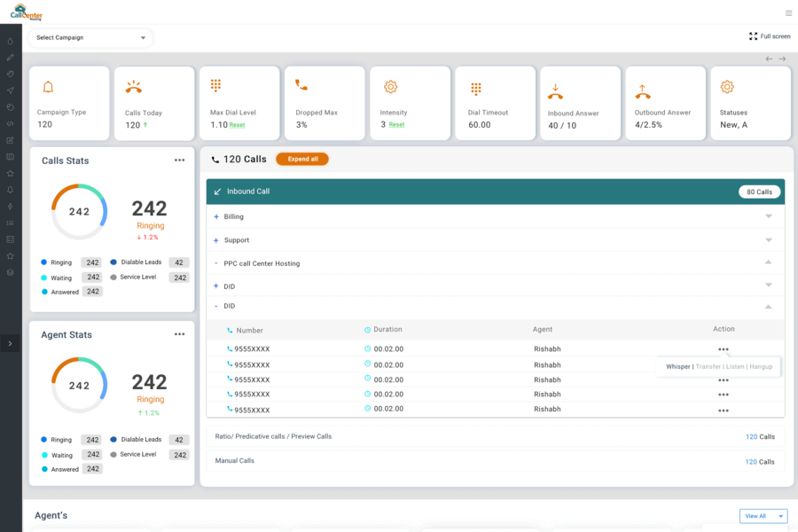This screenshot has width=798, height=532.
Task: Click the 80 Calls badge on Inbound Call
Action: point(758,192)
